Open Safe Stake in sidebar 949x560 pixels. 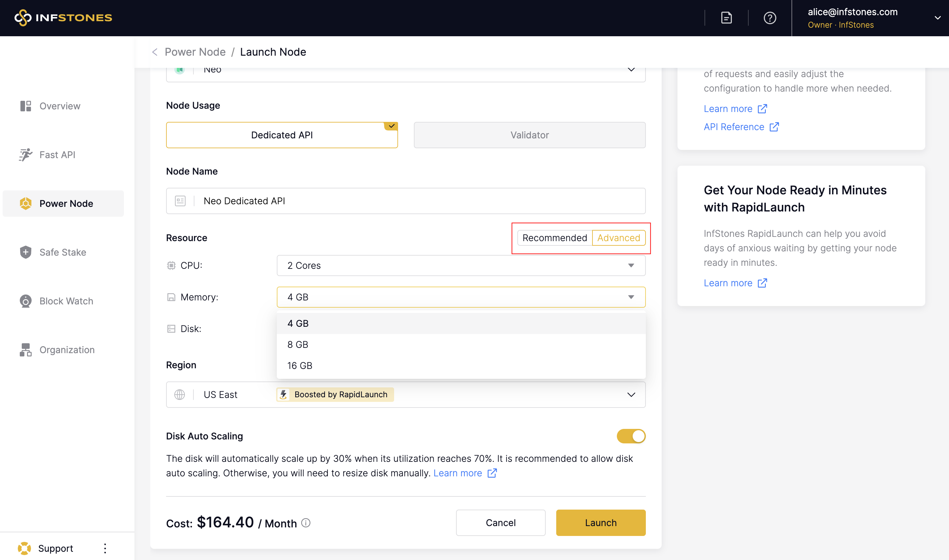pyautogui.click(x=63, y=252)
